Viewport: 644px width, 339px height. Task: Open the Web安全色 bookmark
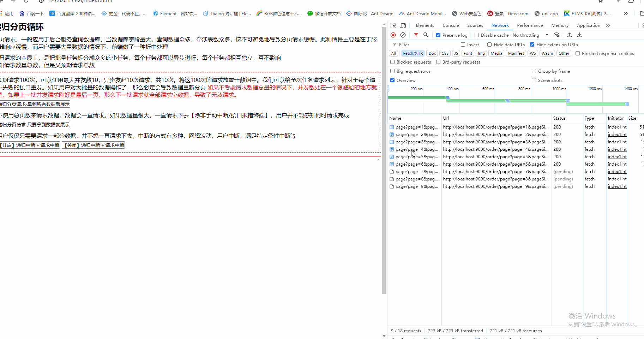coord(467,14)
